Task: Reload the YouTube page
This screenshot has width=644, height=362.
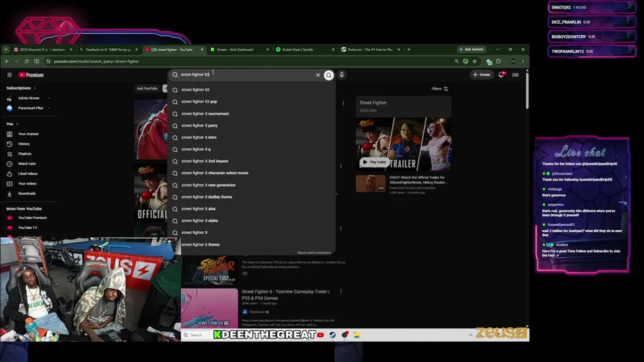Action: 27,61
